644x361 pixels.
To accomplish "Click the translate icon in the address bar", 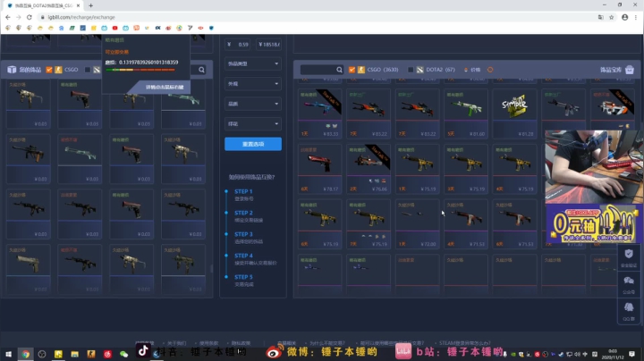I will pos(600,17).
